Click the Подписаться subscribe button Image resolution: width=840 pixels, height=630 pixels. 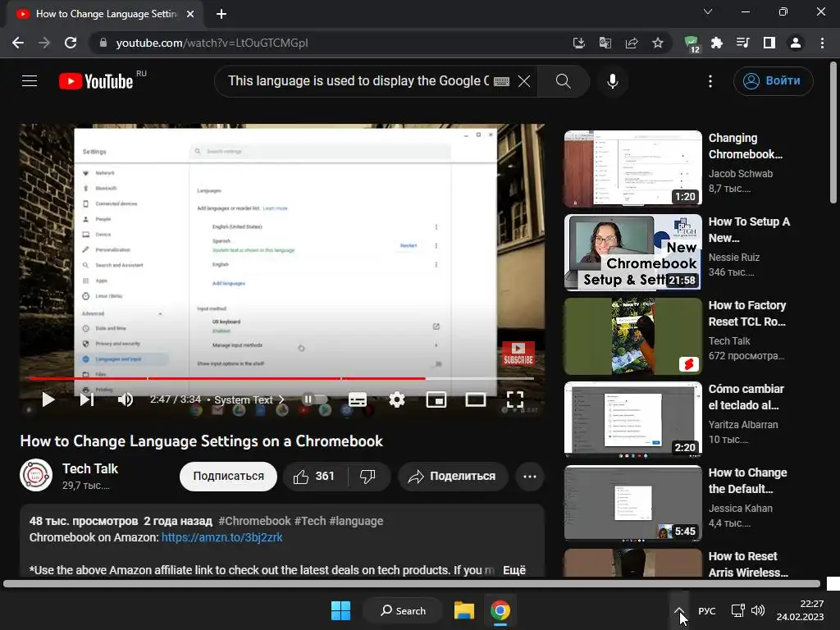[228, 477]
